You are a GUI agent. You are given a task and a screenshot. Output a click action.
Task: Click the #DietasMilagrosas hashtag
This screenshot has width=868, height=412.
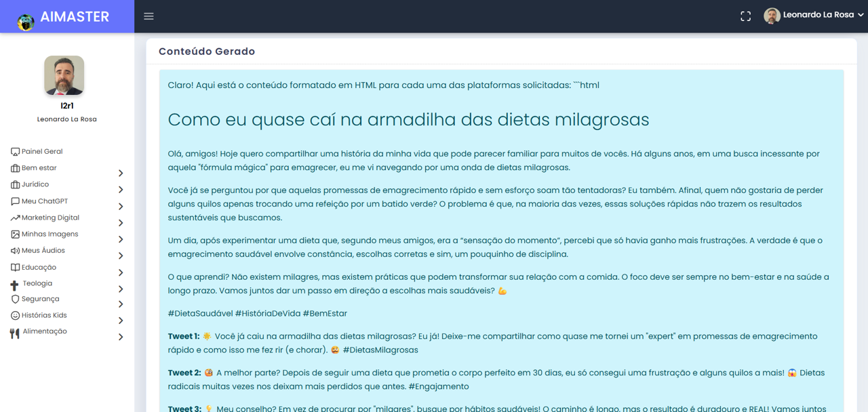[x=380, y=350]
